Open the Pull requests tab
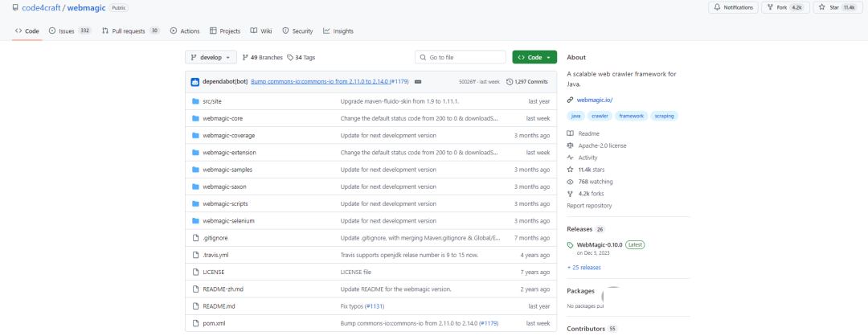 click(129, 31)
